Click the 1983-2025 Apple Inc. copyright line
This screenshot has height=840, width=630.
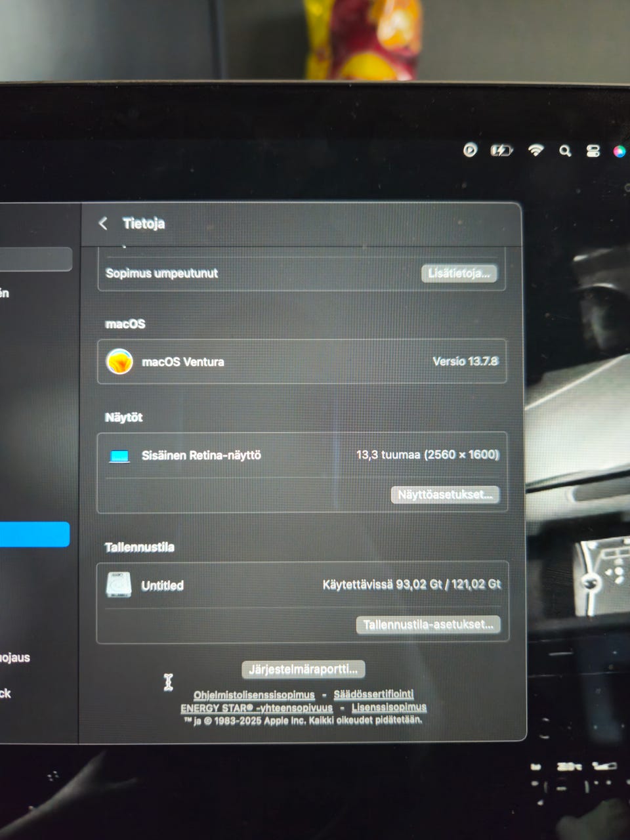pos(303,721)
